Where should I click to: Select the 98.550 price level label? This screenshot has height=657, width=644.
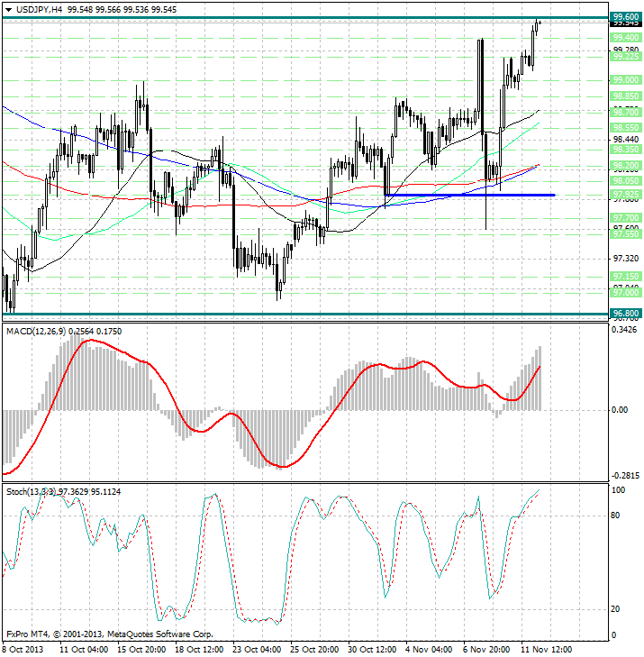coord(626,128)
